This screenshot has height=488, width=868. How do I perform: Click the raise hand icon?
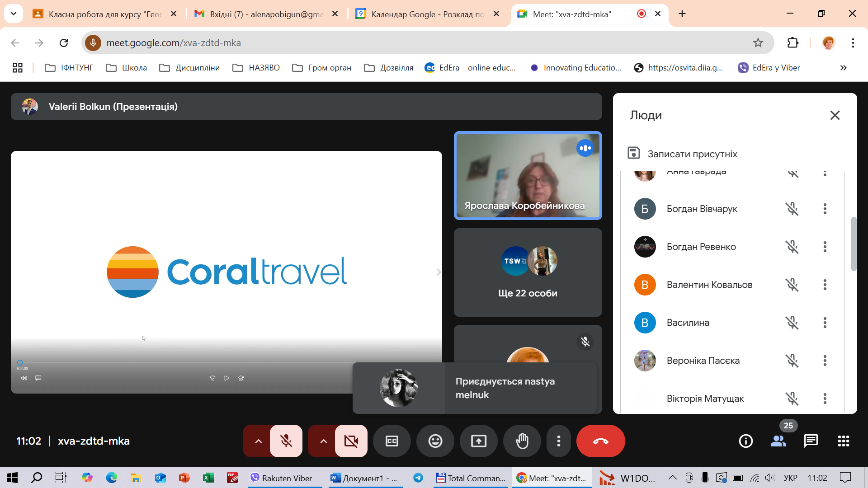522,441
